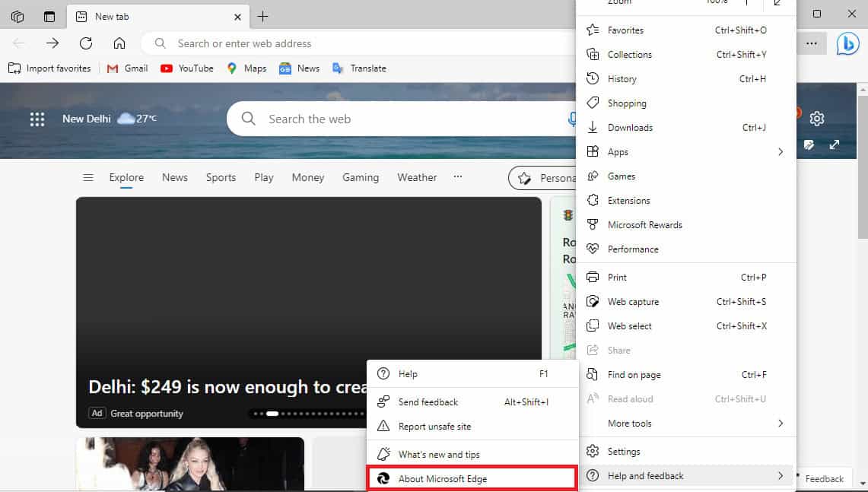Choose Report unsafe site

coord(472,426)
